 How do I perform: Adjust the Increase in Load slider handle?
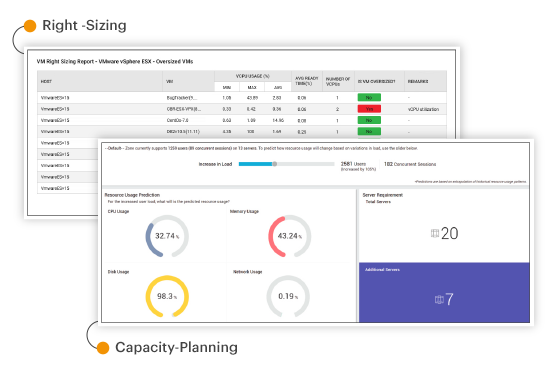pos(275,164)
